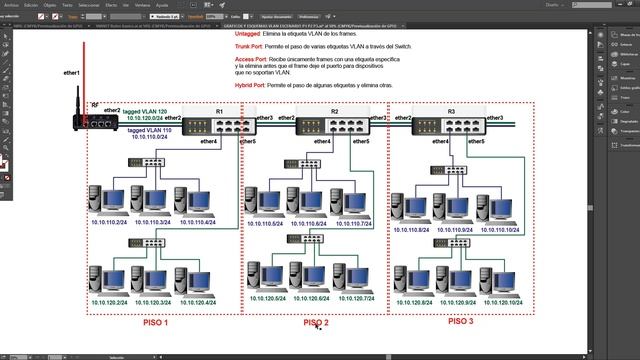Screen dimensions: 640x360
Task: Open the Objeto menu
Action: click(x=50, y=5)
